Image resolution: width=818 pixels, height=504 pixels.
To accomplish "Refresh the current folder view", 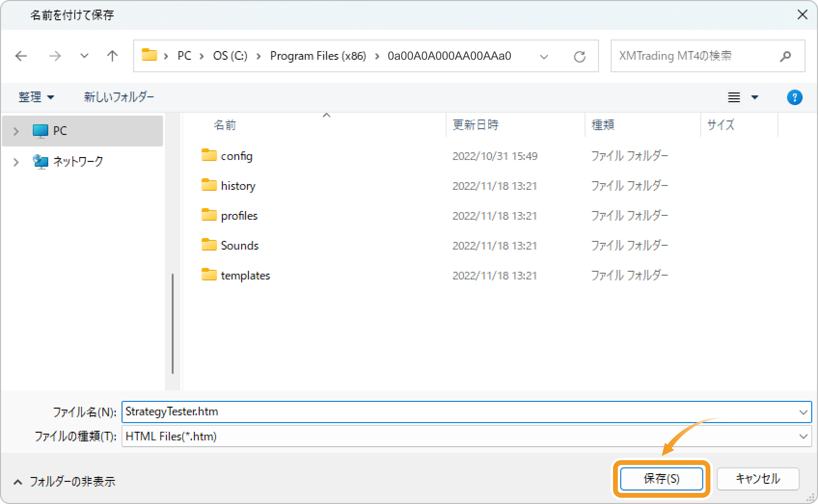I will [580, 56].
